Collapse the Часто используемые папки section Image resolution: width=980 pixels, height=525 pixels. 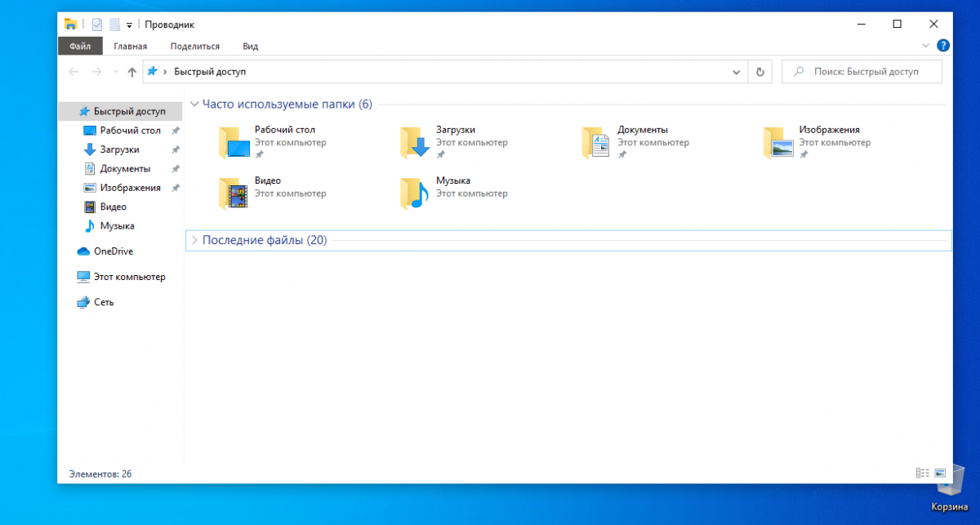pyautogui.click(x=195, y=104)
